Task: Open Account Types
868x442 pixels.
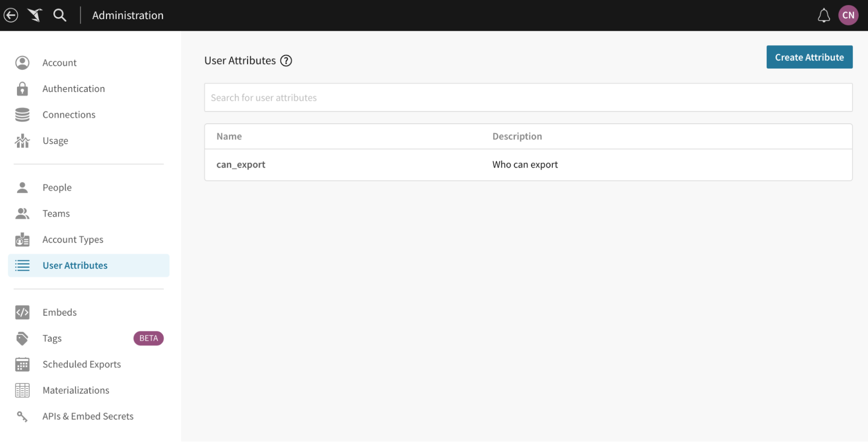Action: [73, 240]
